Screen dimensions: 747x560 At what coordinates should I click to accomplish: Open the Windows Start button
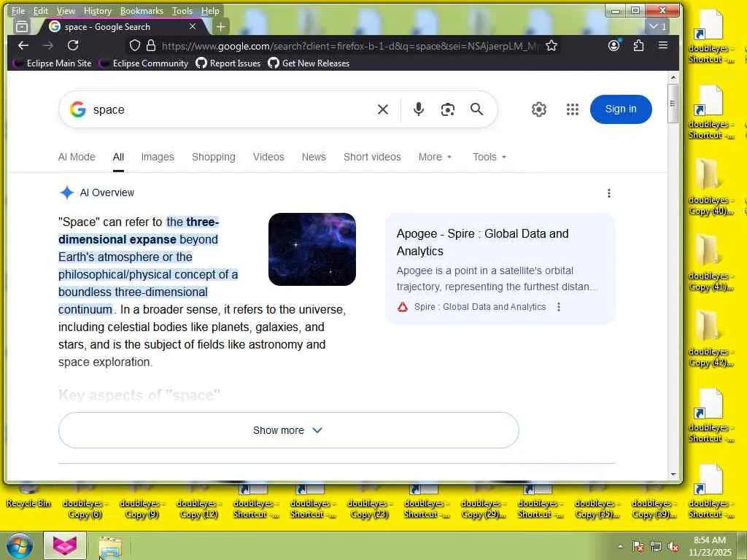(20, 545)
